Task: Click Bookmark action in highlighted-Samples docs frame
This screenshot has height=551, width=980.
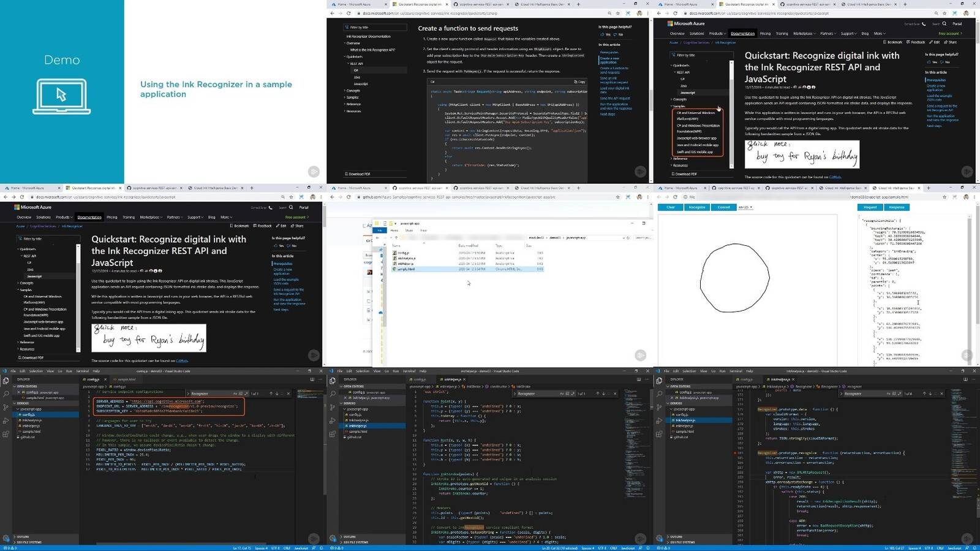Action: [x=893, y=42]
